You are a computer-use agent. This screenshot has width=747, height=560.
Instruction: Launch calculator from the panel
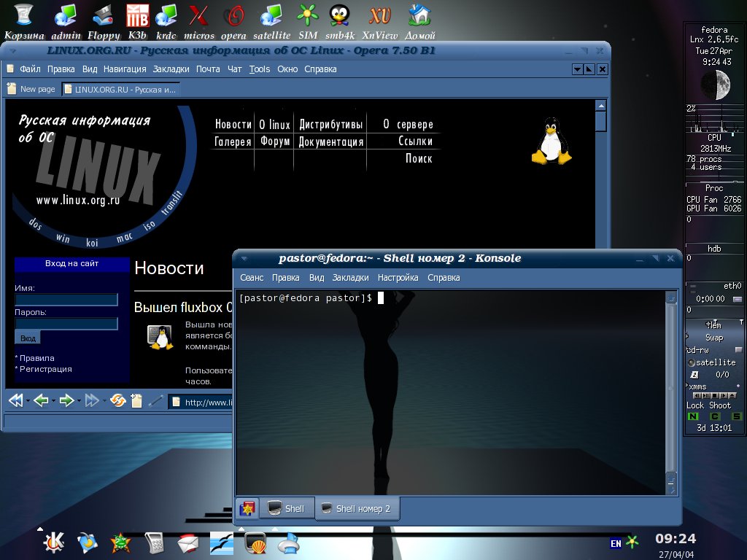pos(155,542)
